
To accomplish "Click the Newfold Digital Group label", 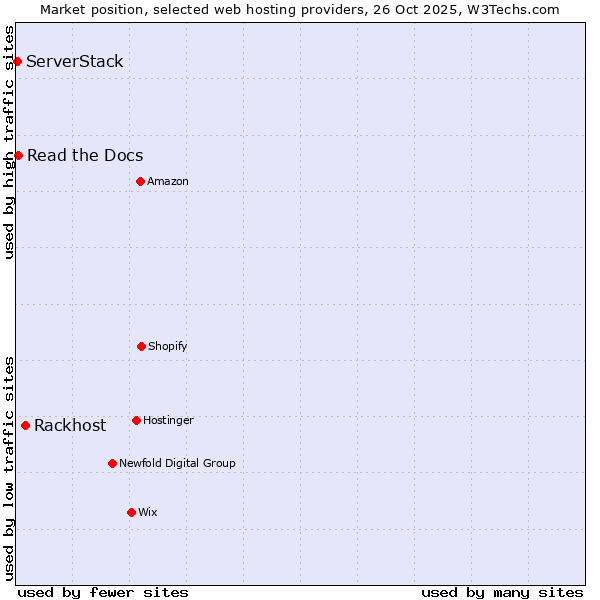I will [x=177, y=463].
